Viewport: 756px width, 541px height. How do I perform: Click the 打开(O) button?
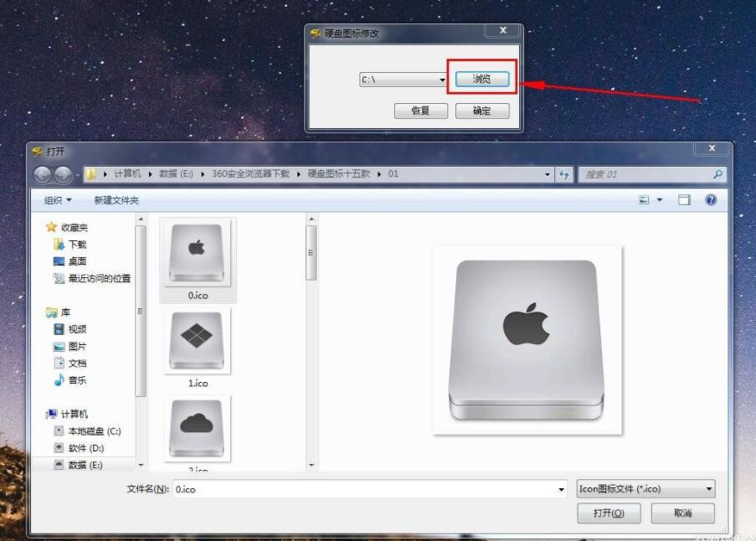609,513
